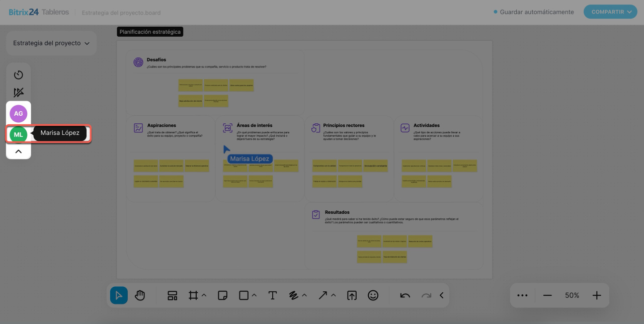Select the arrow cursor tool

click(x=119, y=295)
